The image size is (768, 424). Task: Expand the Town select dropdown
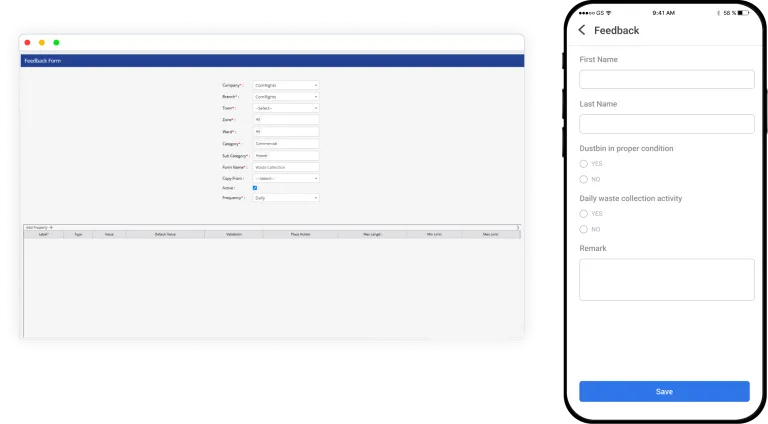pos(285,108)
